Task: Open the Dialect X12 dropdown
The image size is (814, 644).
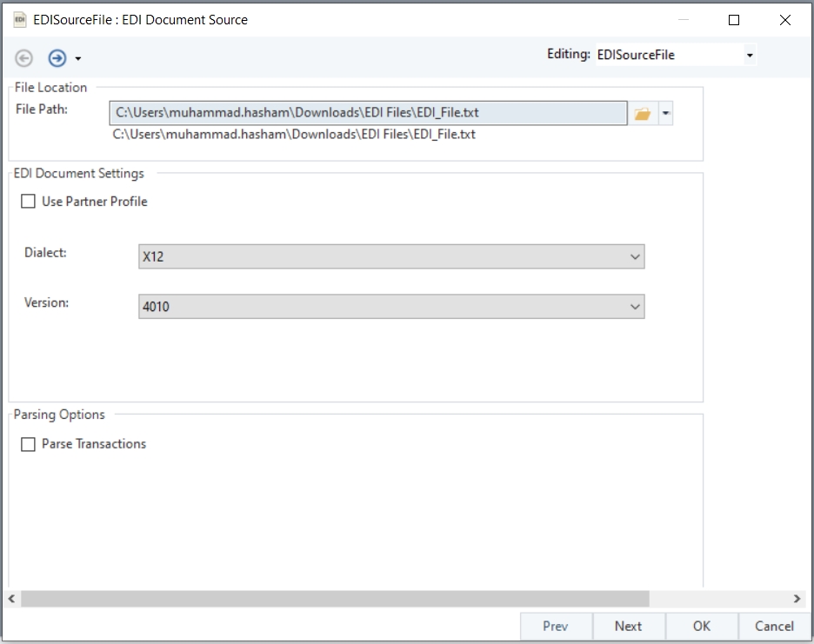Action: pos(391,257)
